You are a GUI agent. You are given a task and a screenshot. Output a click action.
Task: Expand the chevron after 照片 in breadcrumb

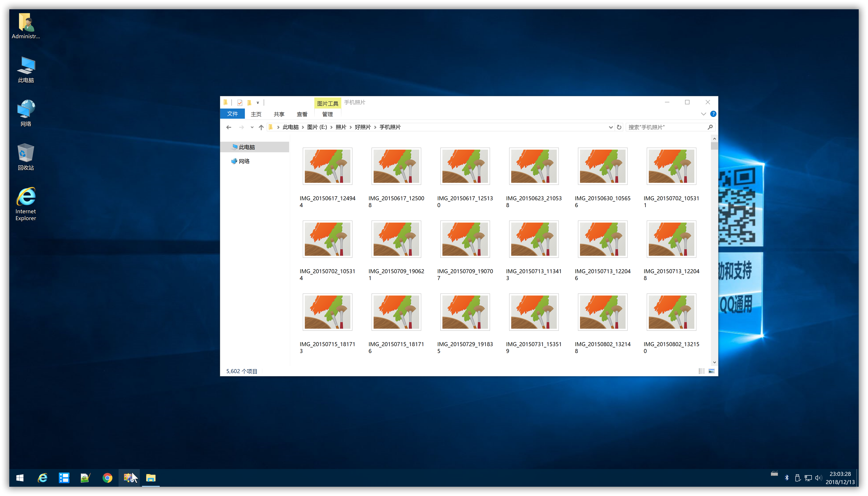(x=350, y=127)
